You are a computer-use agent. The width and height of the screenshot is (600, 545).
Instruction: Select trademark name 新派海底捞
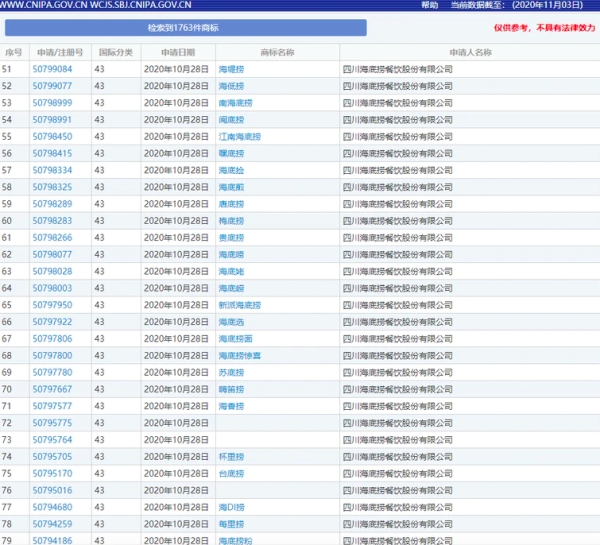click(x=239, y=305)
